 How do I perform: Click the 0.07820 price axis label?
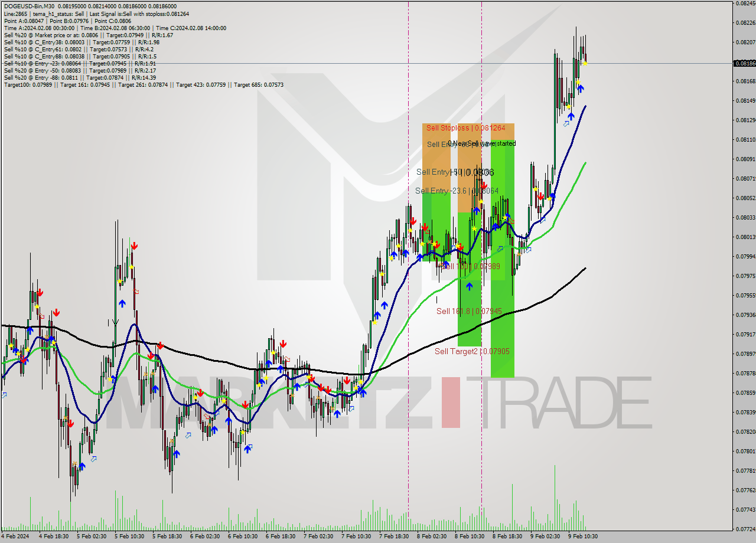(x=745, y=431)
